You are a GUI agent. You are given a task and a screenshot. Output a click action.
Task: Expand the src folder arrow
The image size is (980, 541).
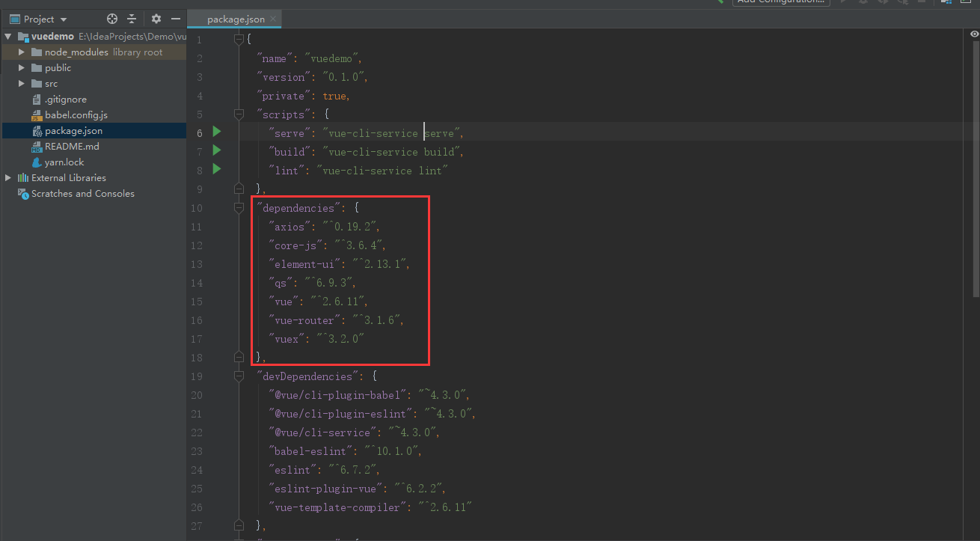(22, 84)
